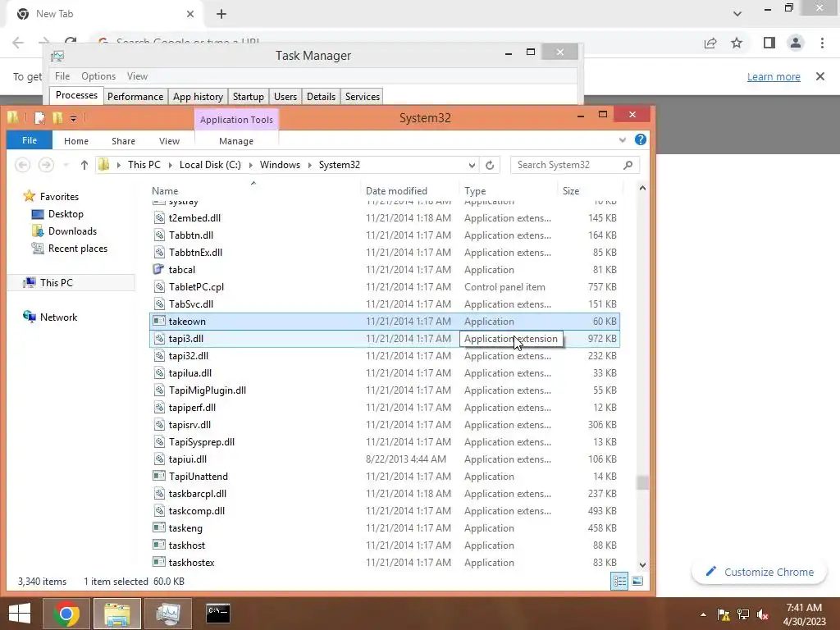This screenshot has width=840, height=630.
Task: Refresh the System32 folder view
Action: [490, 165]
